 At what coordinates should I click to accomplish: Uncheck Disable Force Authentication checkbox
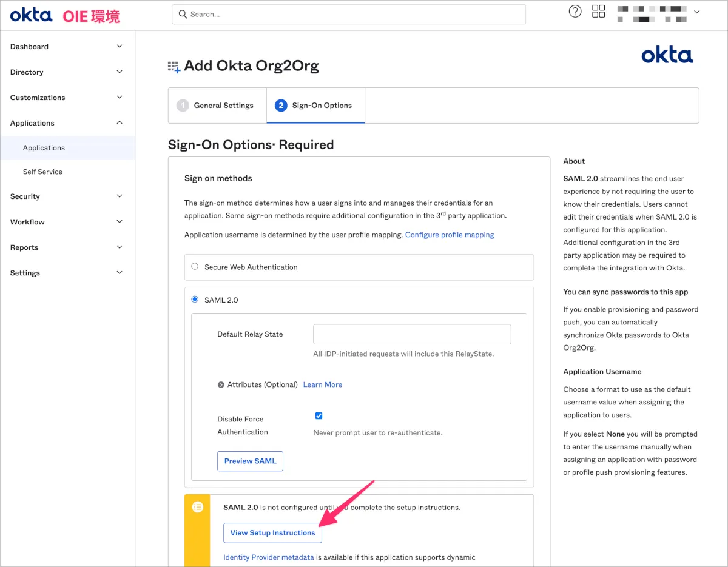[x=318, y=416]
